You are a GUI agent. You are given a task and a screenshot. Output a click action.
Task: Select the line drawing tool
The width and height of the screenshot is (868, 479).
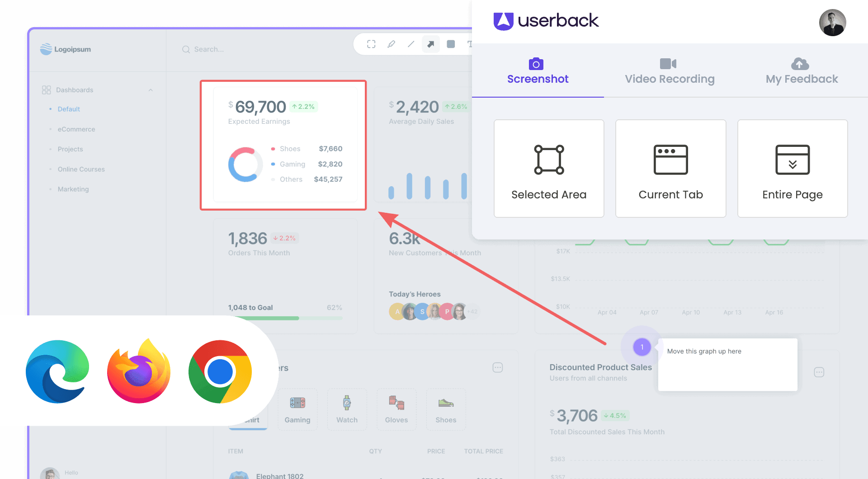[411, 44]
